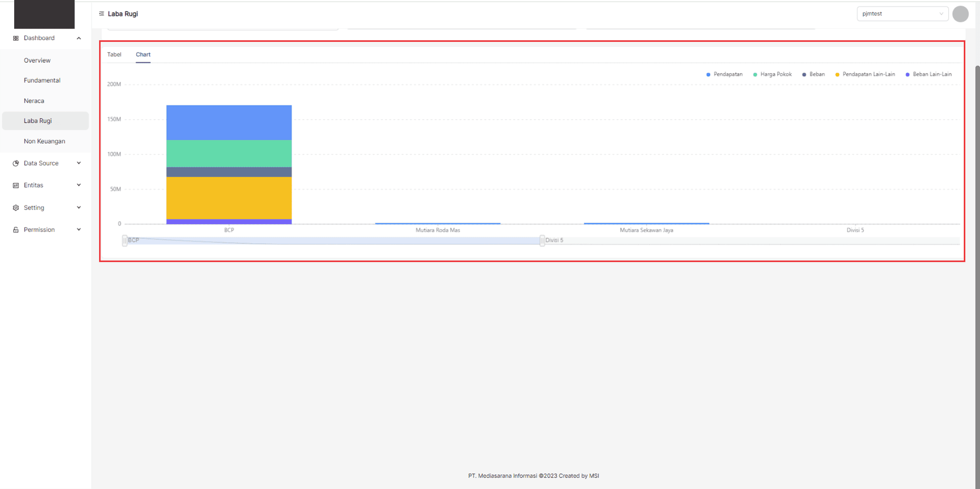Screen dimensions: 980x489
Task: Toggle Pendapatan Lain-Lain legend series
Action: click(865, 75)
